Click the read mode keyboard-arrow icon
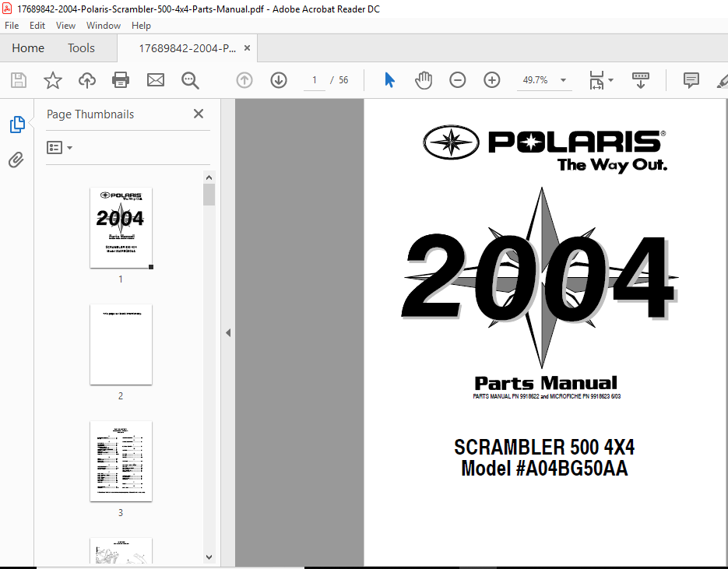Viewport: 728px width, 569px height. pos(641,80)
